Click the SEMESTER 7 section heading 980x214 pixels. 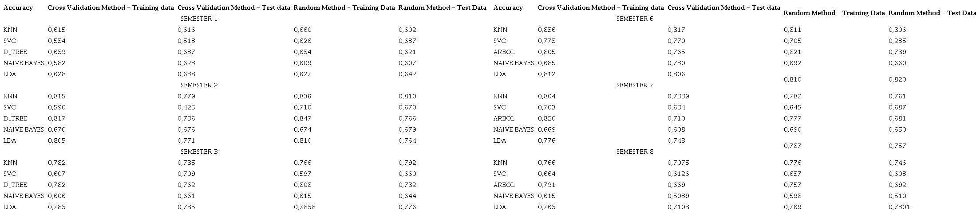(x=635, y=86)
